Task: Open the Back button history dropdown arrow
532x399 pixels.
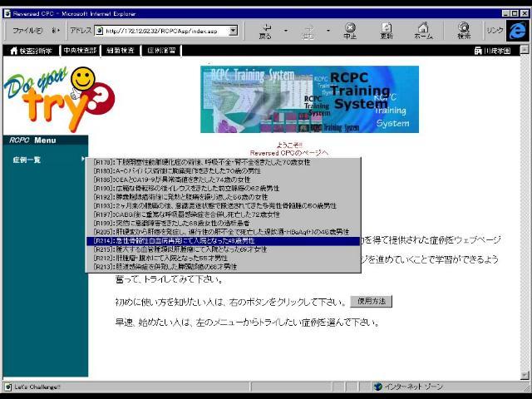Action: [x=286, y=31]
